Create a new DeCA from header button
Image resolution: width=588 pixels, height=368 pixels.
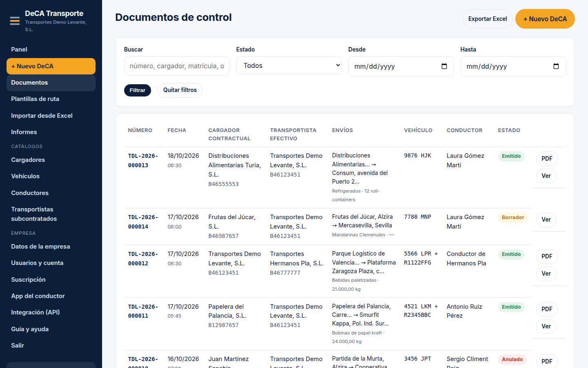pyautogui.click(x=545, y=19)
